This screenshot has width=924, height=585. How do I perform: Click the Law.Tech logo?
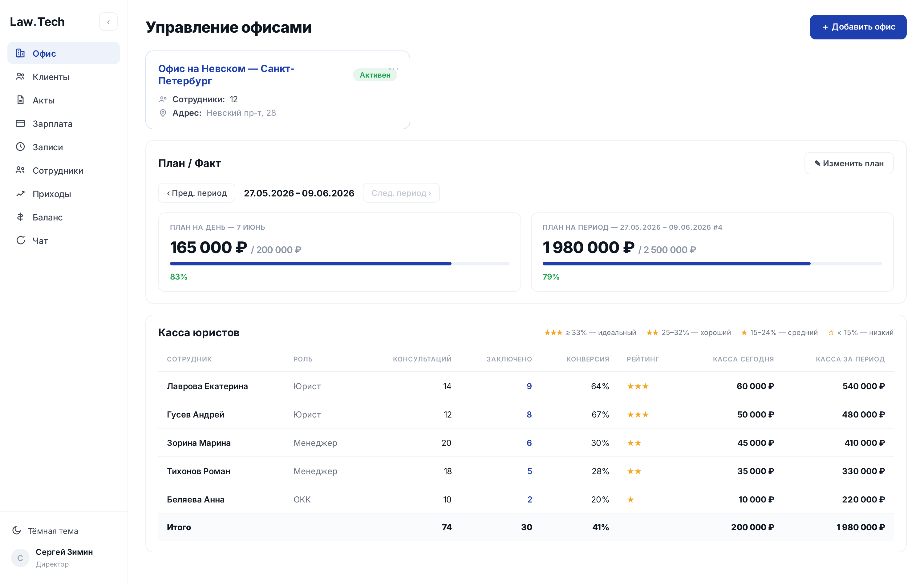point(37,22)
